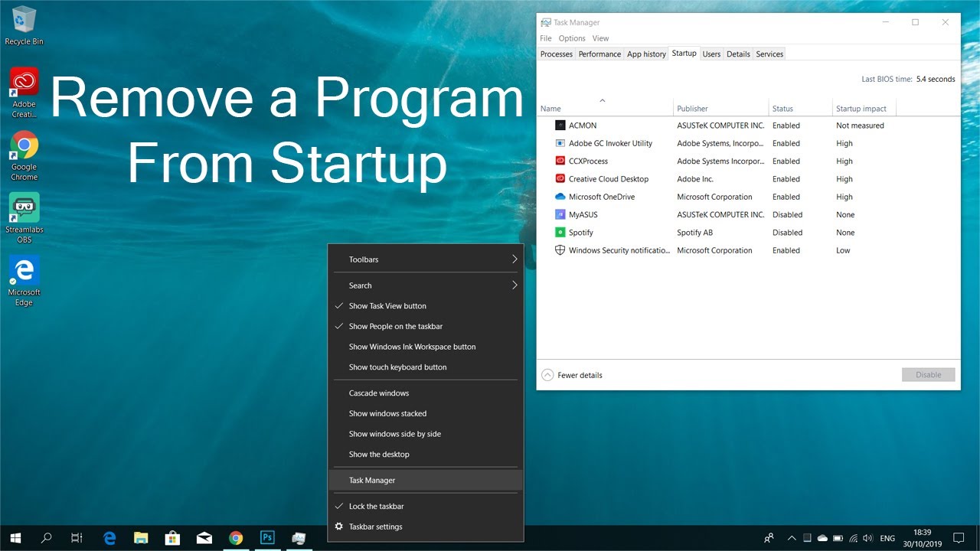Image resolution: width=980 pixels, height=551 pixels.
Task: Click the Disable button in Task Manager
Action: (x=929, y=375)
